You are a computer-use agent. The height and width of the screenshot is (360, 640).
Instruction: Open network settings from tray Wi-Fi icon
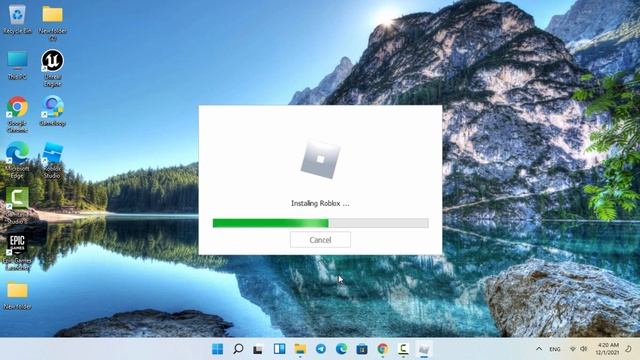[x=573, y=349]
